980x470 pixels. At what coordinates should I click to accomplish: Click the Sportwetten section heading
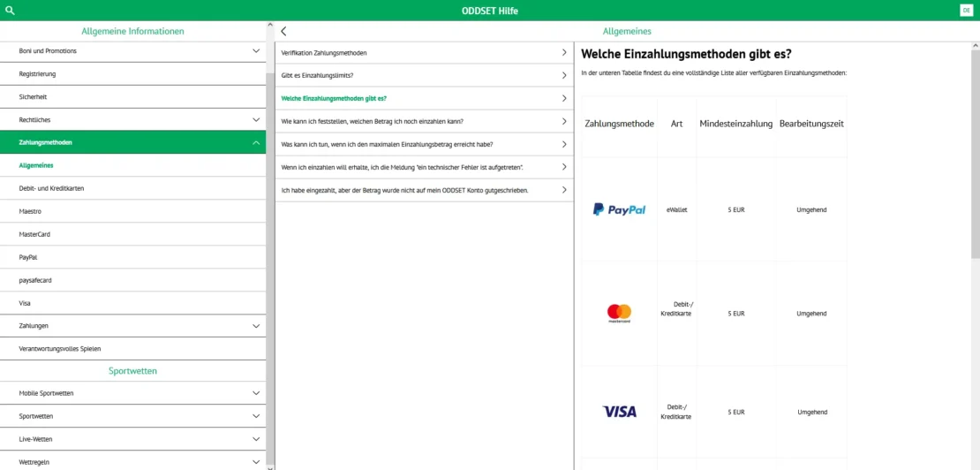(x=132, y=371)
